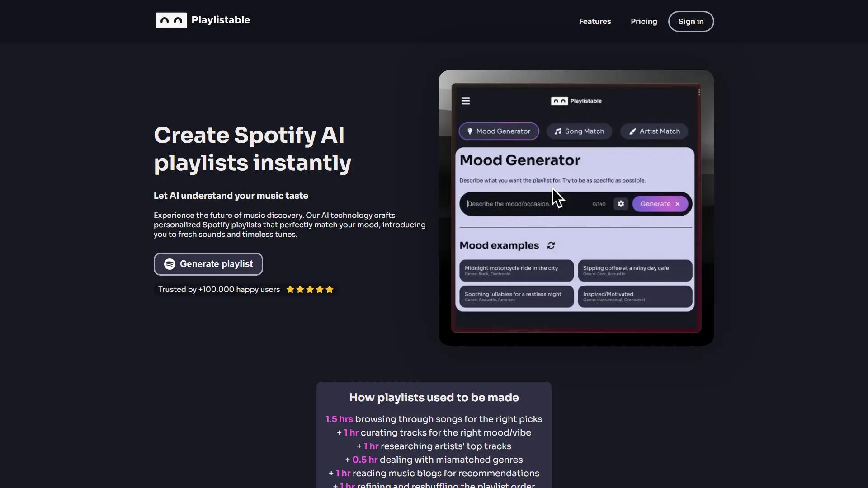Select the brush Artist Match icon
Viewport: 868px width, 488px height.
tap(632, 131)
